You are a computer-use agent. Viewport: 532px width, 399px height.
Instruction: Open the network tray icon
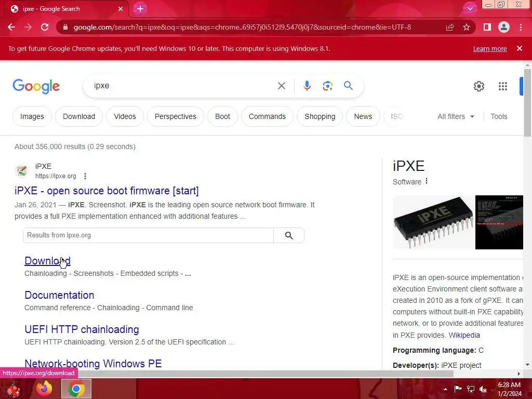471,389
